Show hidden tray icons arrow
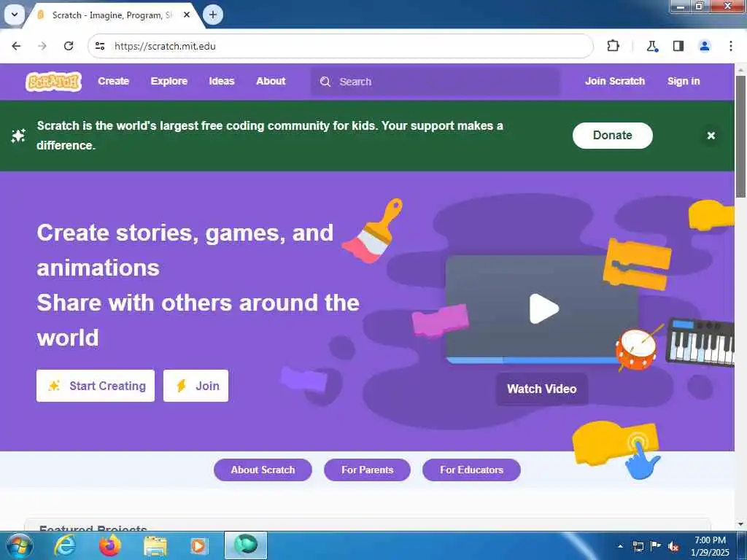 620,547
